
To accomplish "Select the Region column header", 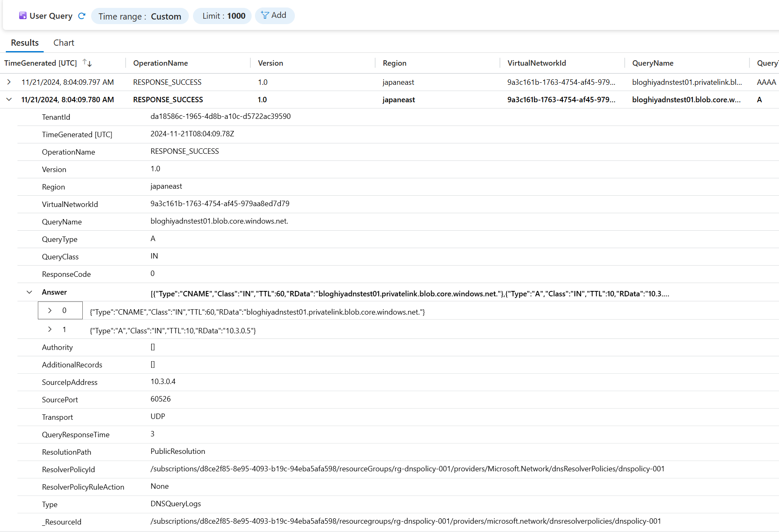I will (394, 63).
